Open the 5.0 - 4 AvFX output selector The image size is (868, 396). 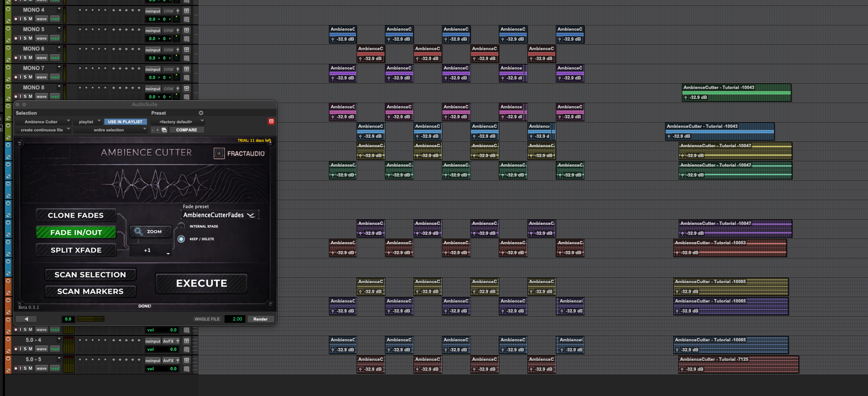pyautogui.click(x=168, y=341)
